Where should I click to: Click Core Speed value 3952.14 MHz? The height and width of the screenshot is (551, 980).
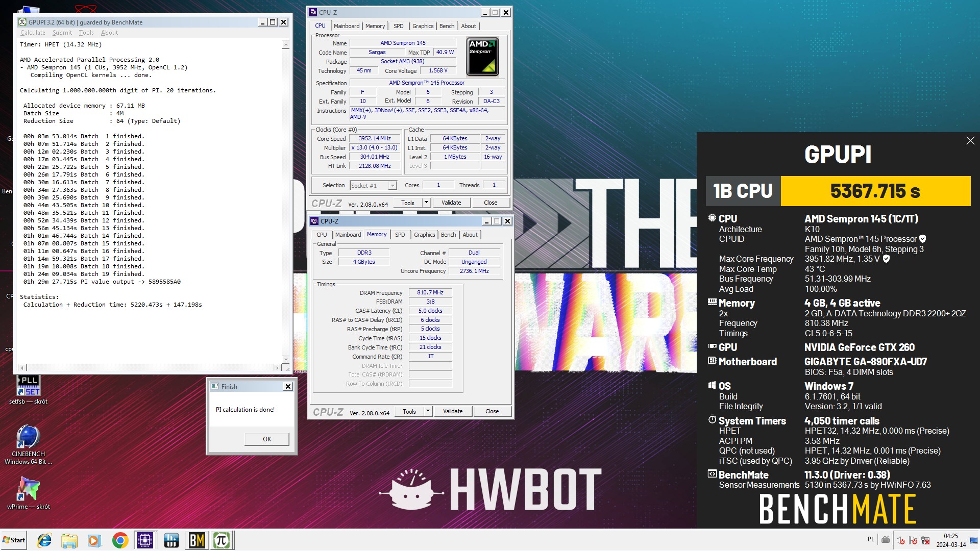[375, 138]
